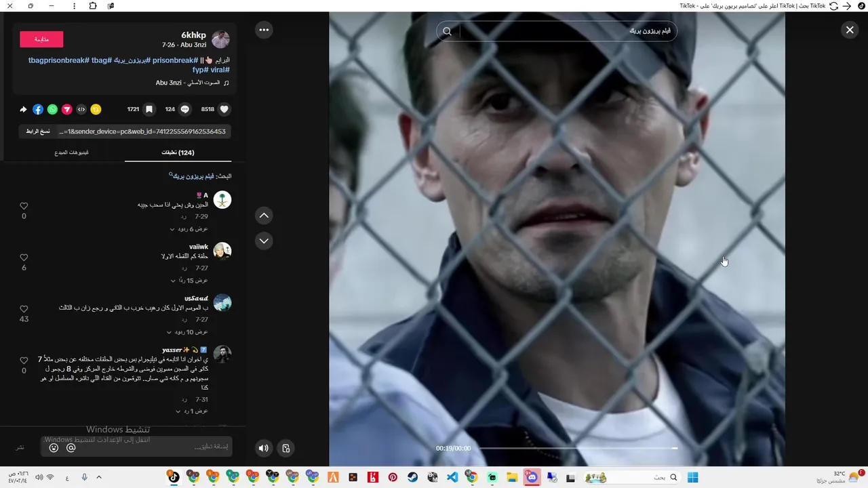Repost the video with the yellow repost icon
868x488 pixels.
click(x=96, y=109)
